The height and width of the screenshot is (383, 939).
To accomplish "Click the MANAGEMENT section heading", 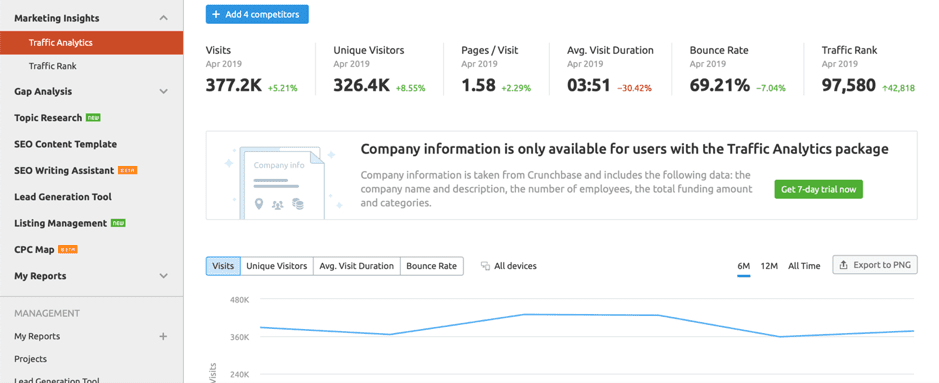I will pos(47,313).
